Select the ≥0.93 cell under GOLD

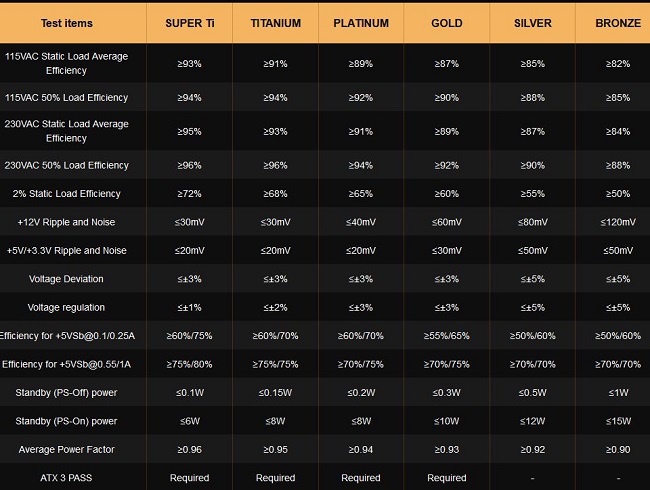(446, 450)
